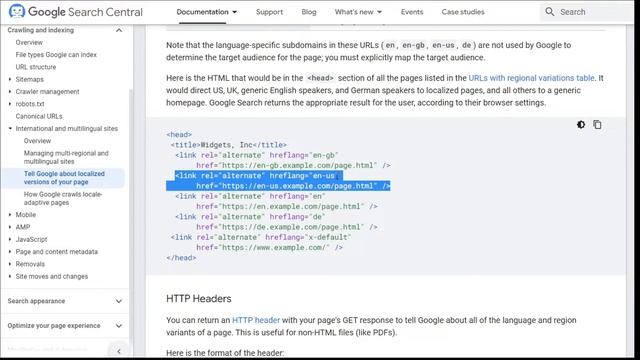Follow the URLs with regional variations table link
Viewport: 640px width, 360px height.
531,78
